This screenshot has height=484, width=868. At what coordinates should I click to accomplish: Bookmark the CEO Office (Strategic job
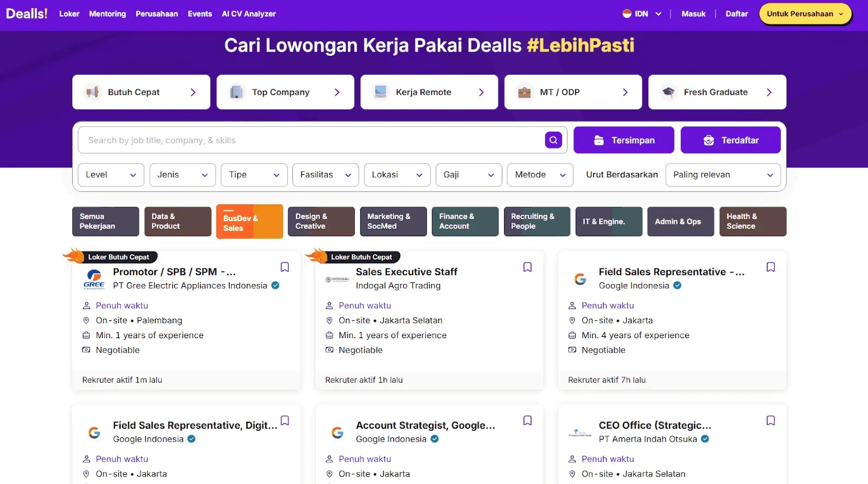point(770,420)
